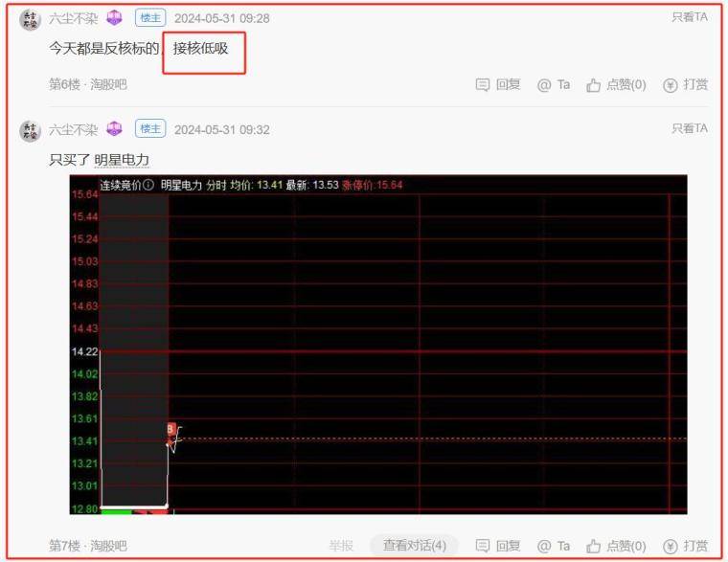Click 第7楼 · 淘股吧 floor label

88,546
